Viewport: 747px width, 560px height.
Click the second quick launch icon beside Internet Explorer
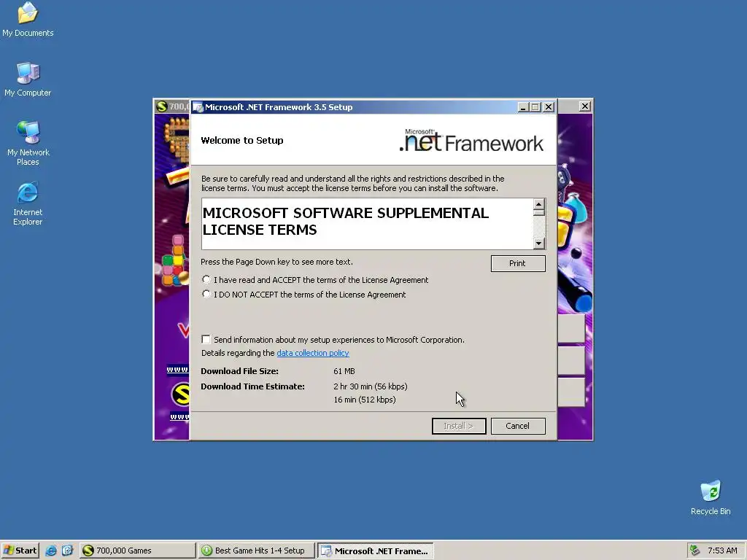pyautogui.click(x=67, y=551)
